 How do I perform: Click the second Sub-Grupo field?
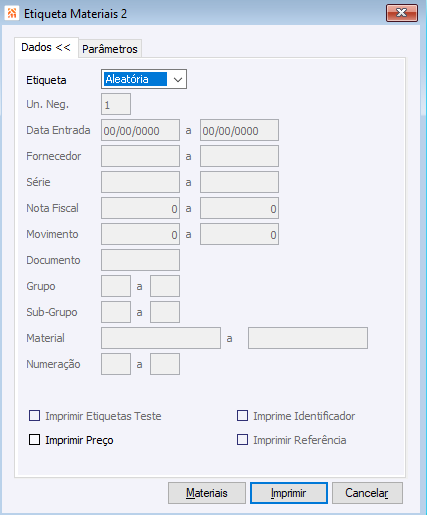(x=165, y=312)
